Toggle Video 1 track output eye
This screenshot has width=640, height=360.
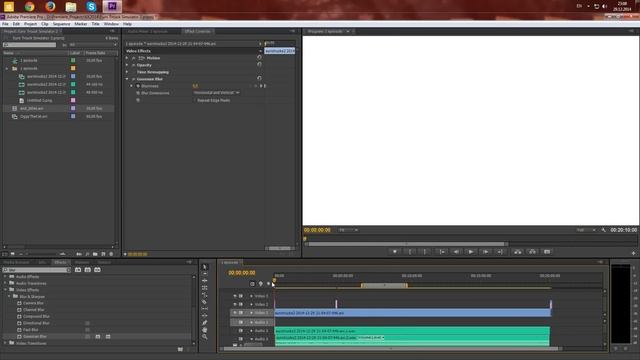click(235, 313)
